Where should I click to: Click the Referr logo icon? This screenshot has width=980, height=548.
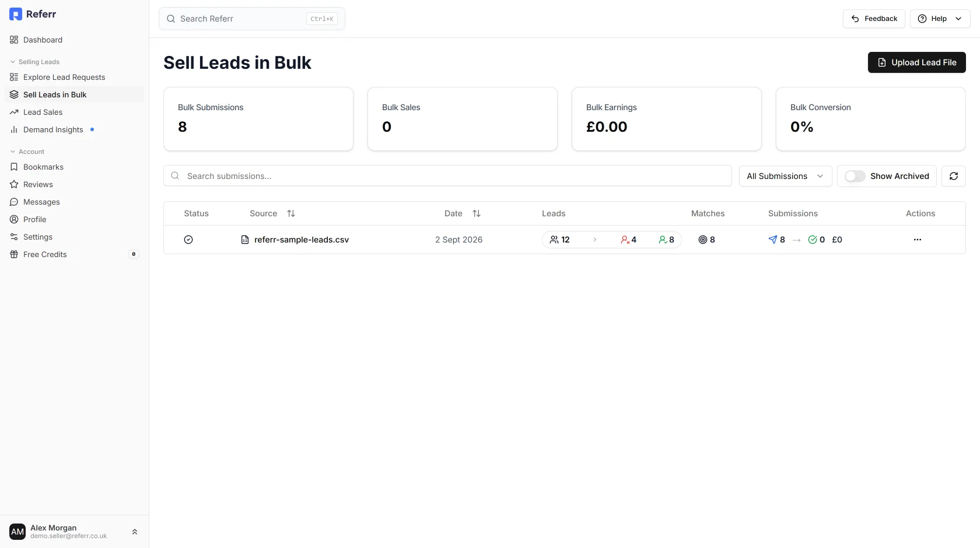pyautogui.click(x=16, y=14)
